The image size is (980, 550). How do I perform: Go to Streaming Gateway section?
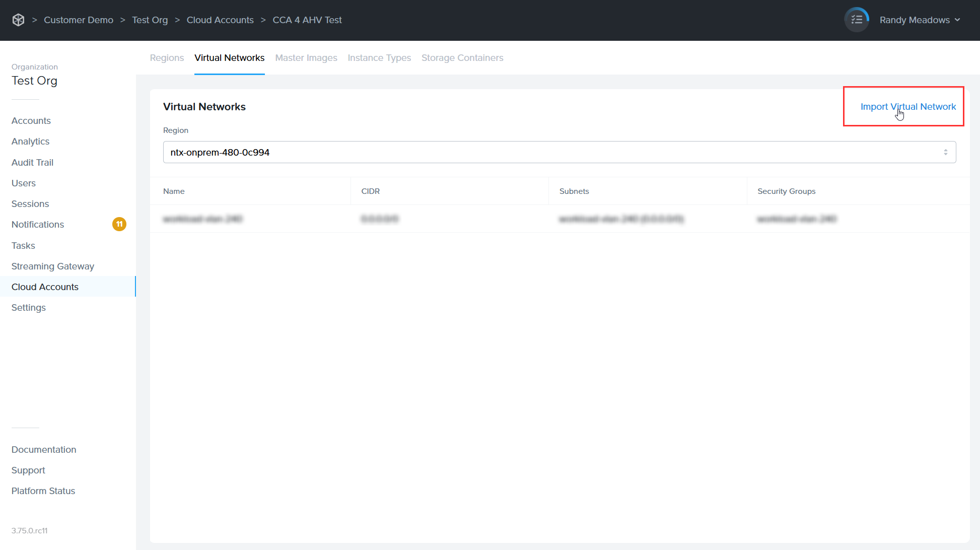(53, 266)
